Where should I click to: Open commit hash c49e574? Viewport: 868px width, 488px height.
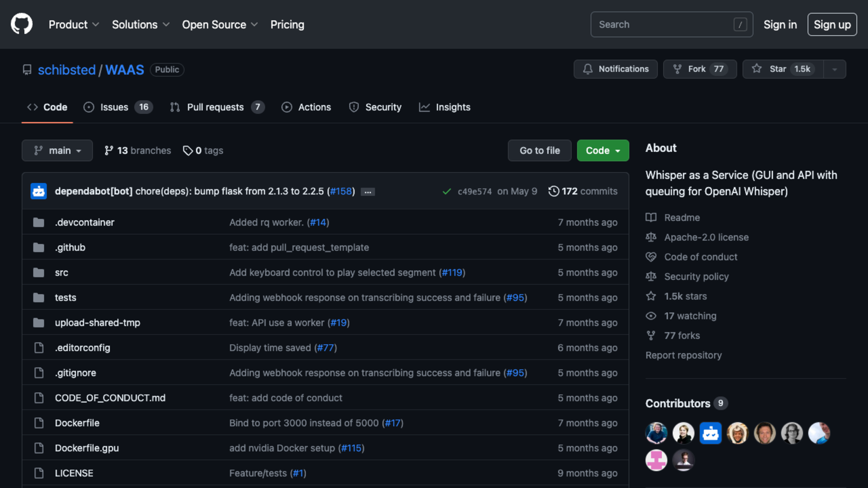(474, 191)
